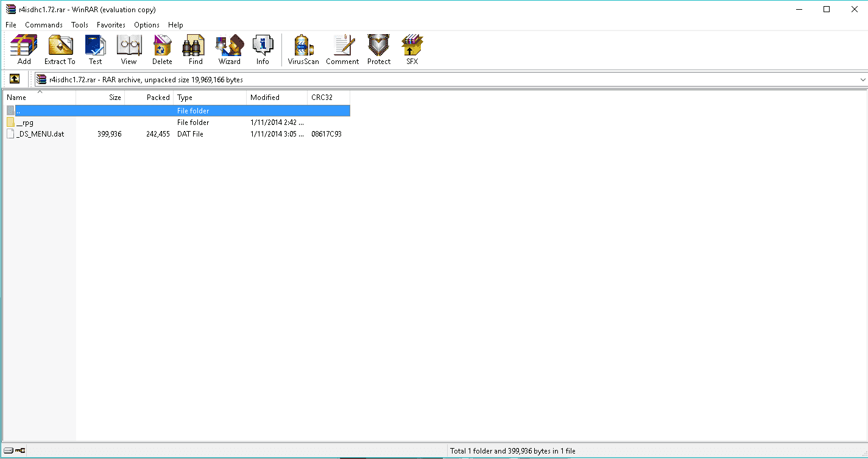
Task: Click the _DS_MENU.dat file icon
Action: 10,134
